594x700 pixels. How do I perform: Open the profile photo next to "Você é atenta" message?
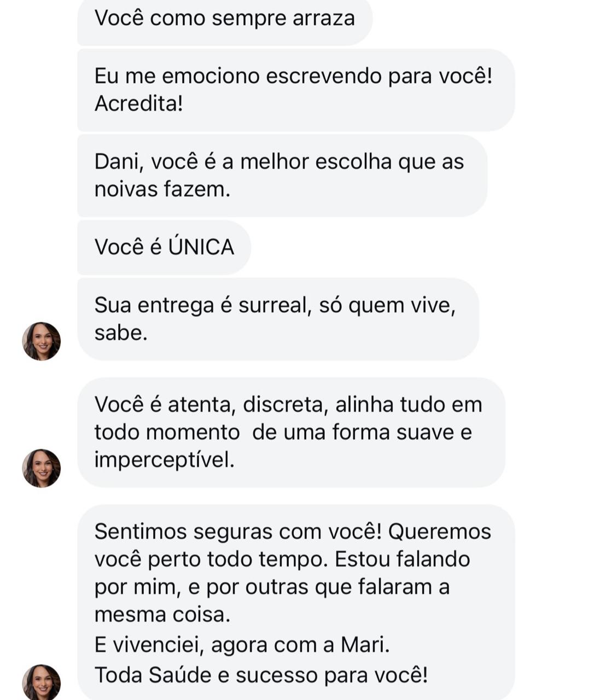pos(42,468)
